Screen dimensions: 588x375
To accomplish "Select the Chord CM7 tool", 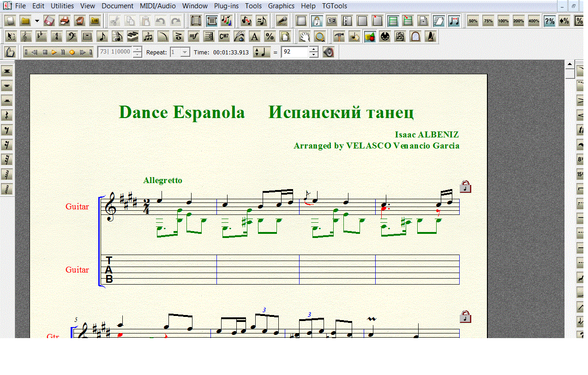I will [224, 37].
